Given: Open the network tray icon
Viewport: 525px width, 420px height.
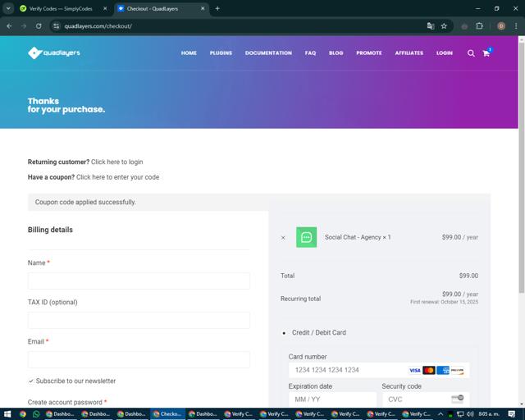Looking at the screenshot, I should (460, 414).
